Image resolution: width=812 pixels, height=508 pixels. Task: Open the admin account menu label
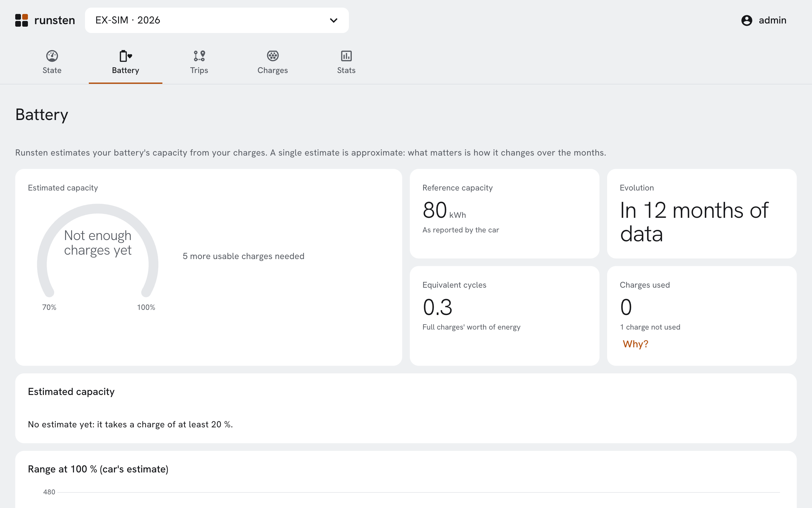[x=772, y=20]
